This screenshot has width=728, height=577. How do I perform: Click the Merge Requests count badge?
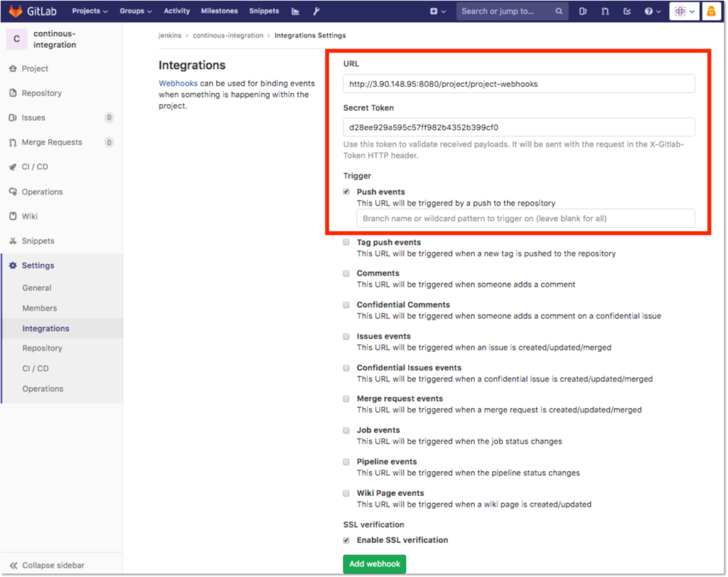109,142
